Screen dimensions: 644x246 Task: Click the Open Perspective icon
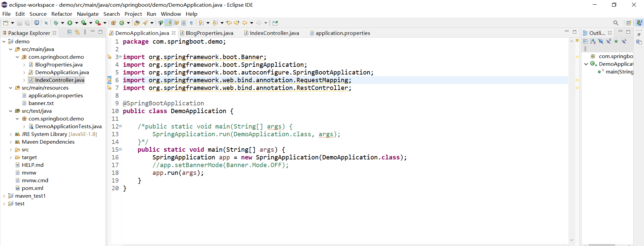tap(629, 23)
